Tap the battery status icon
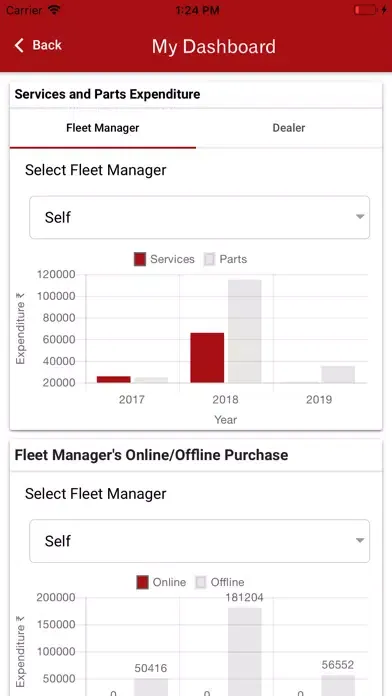This screenshot has height=696, width=392. [367, 10]
